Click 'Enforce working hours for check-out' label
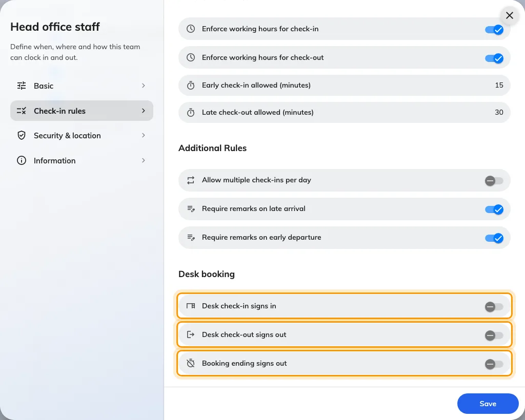The width and height of the screenshot is (525, 420). pos(263,57)
